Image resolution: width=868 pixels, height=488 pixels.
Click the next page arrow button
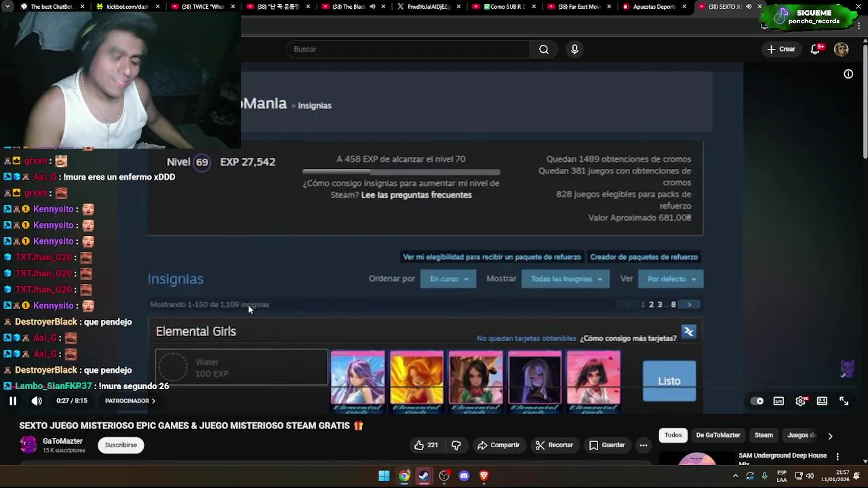pos(689,305)
